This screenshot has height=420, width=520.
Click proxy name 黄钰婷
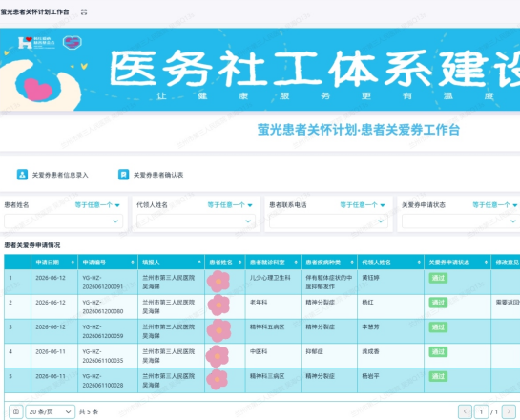point(370,278)
